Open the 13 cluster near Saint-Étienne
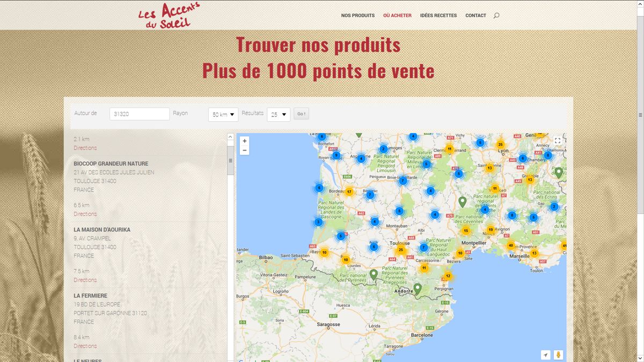644x362 pixels. (x=489, y=168)
